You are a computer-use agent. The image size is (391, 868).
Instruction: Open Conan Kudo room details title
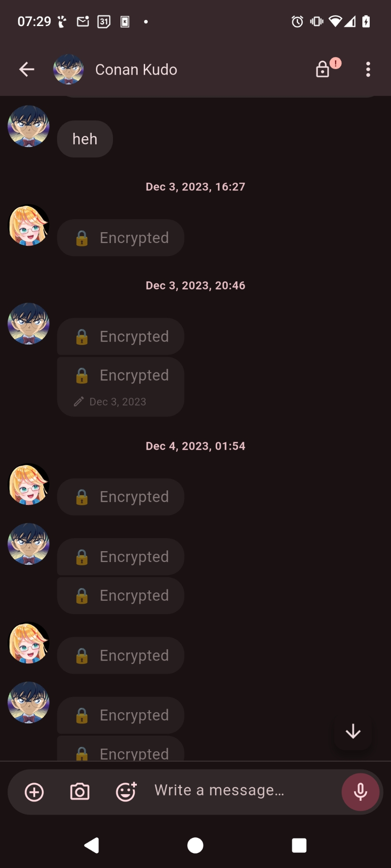[136, 69]
